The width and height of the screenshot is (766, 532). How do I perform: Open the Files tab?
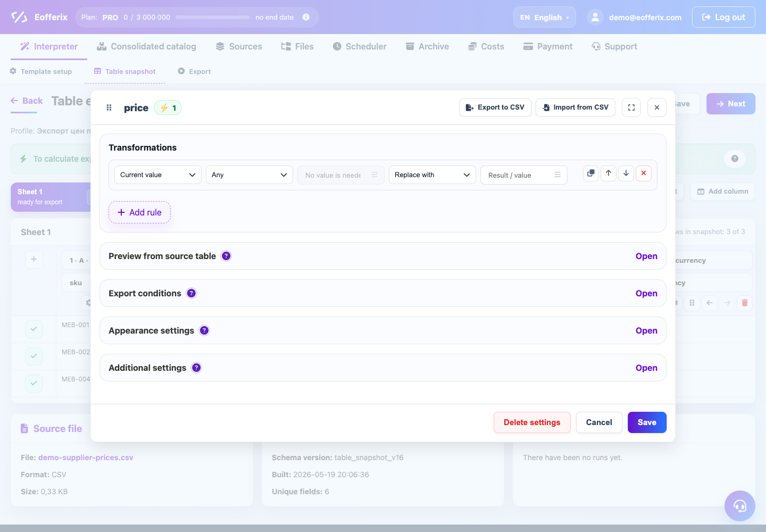point(297,46)
